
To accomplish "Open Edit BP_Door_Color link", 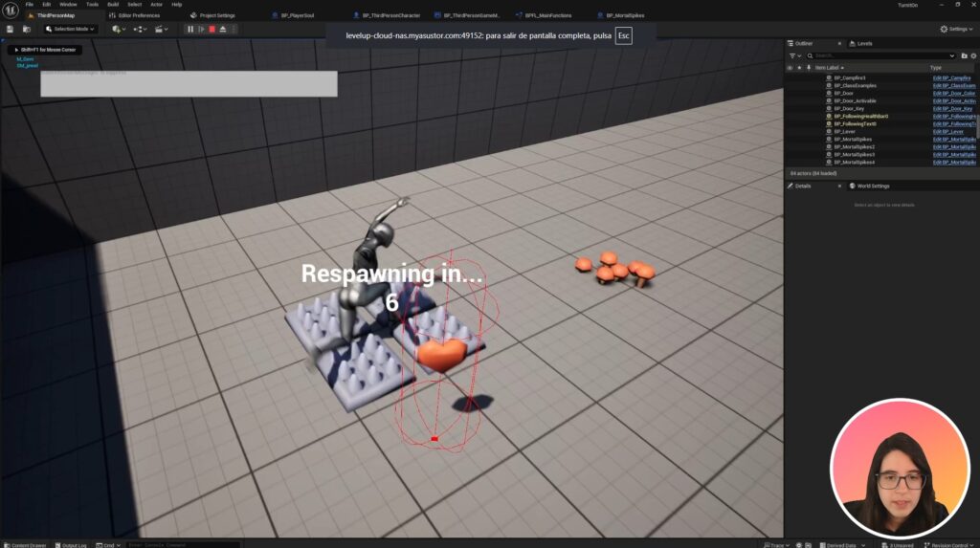I will (x=954, y=93).
